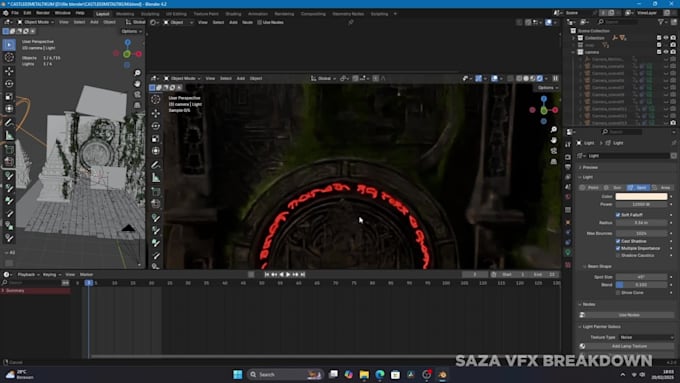Image resolution: width=680 pixels, height=383 pixels.
Task: Select Area light type
Action: tap(662, 187)
